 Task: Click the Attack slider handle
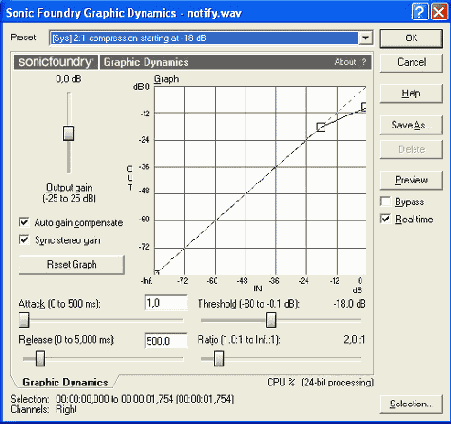24,320
